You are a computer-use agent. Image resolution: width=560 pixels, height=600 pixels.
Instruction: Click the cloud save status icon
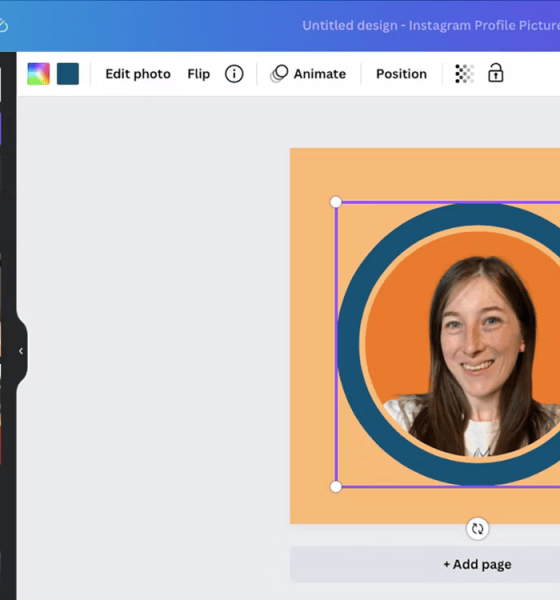(3, 26)
